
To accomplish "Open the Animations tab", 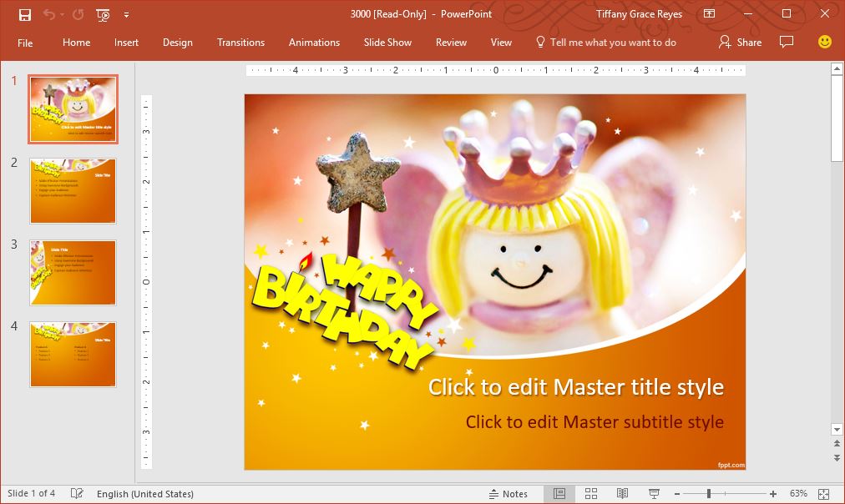I will [x=314, y=43].
